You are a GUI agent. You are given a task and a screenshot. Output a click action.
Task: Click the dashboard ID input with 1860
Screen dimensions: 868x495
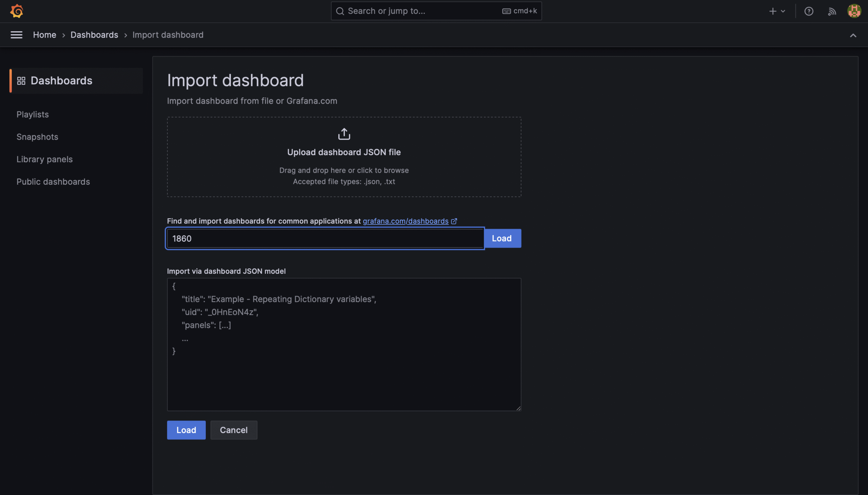point(325,238)
